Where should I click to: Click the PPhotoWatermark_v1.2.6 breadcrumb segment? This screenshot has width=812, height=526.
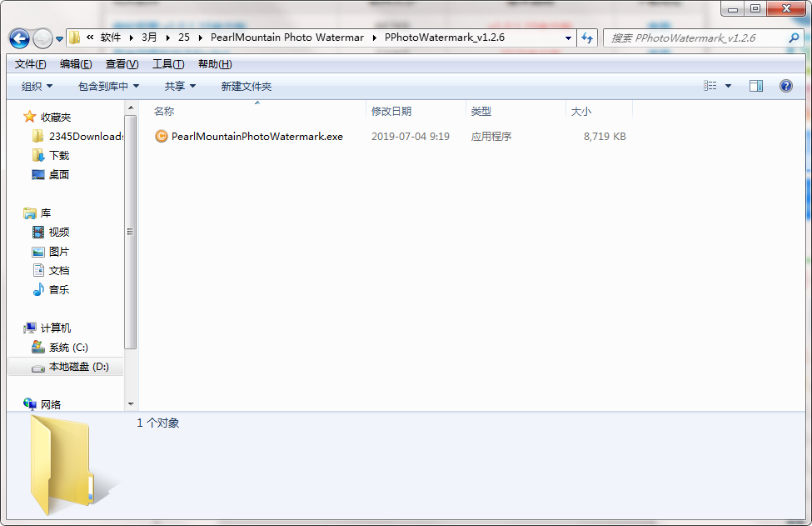(445, 38)
